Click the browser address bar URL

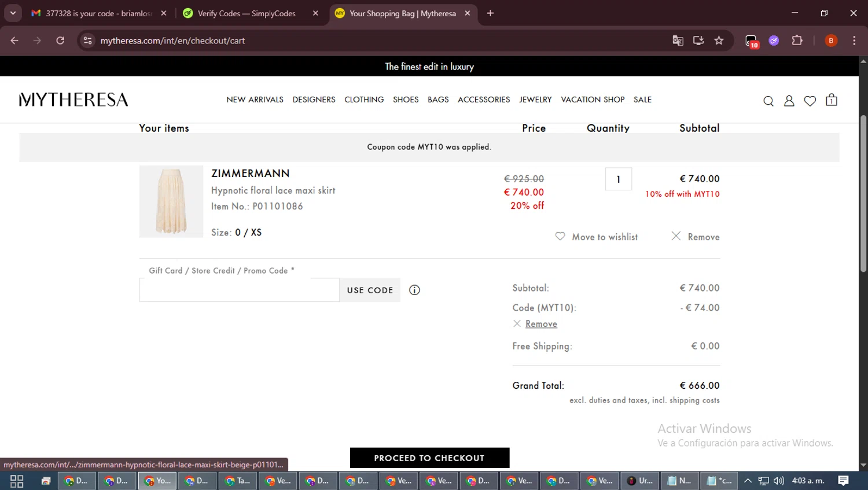pyautogui.click(x=172, y=40)
